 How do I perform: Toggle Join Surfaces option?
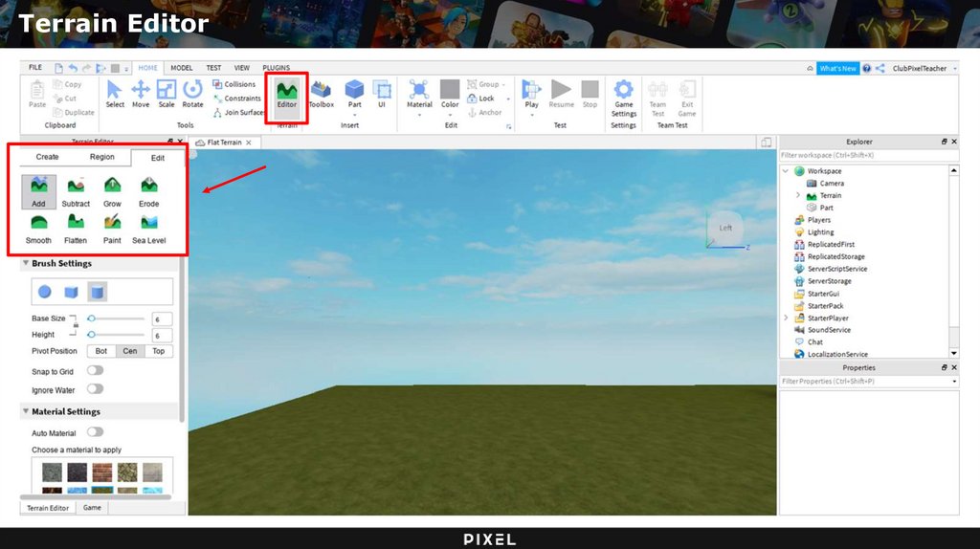[x=238, y=113]
